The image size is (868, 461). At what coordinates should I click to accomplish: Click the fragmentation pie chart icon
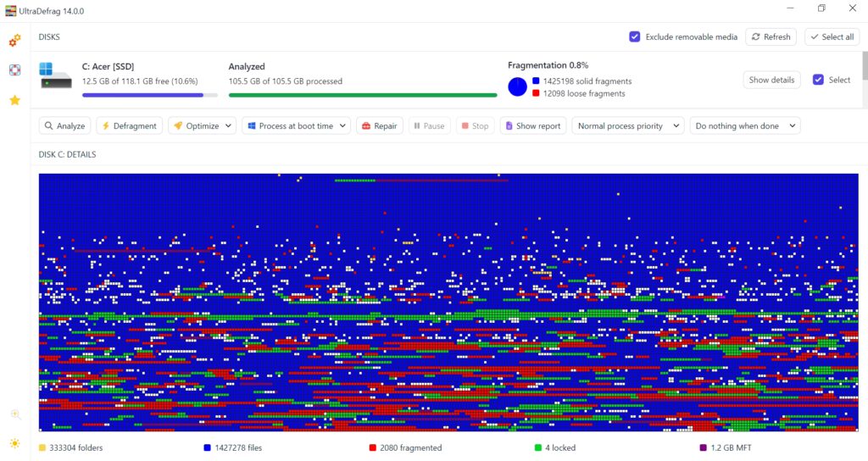click(518, 87)
